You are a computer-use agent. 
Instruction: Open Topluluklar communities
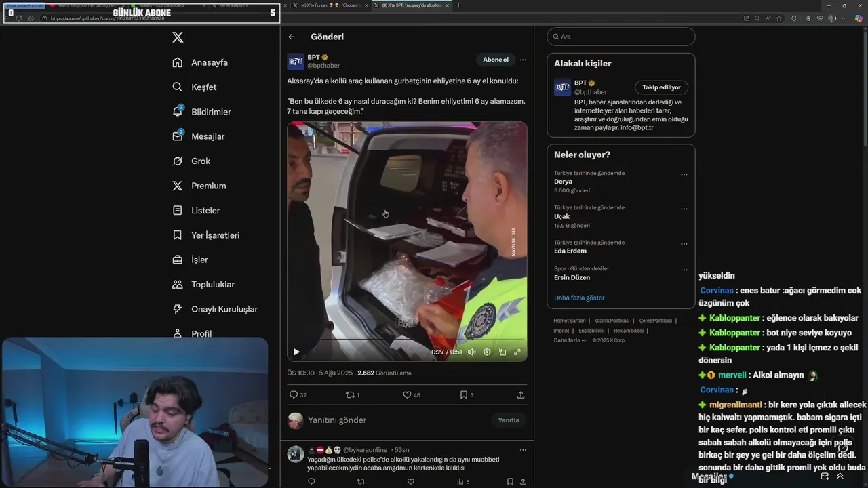click(203, 285)
